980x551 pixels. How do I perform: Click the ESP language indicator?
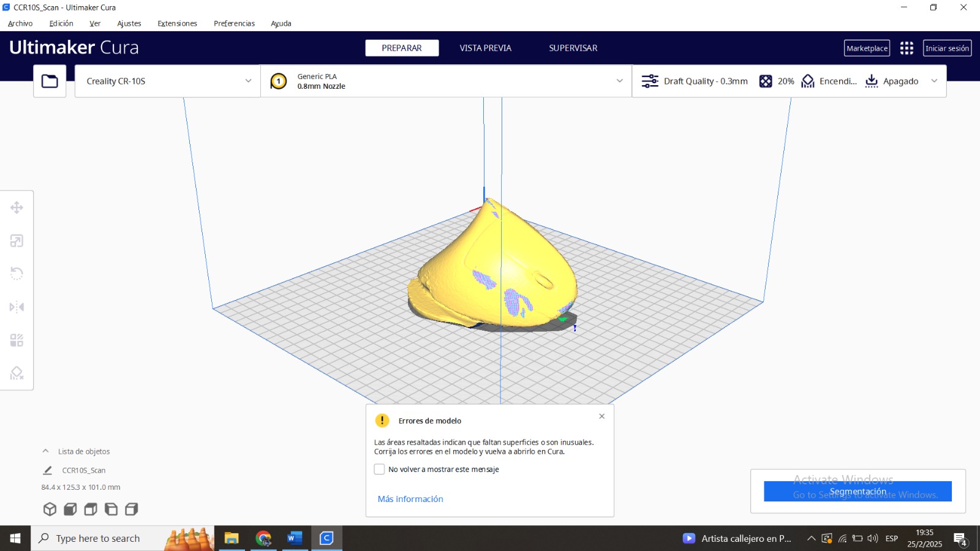892,539
